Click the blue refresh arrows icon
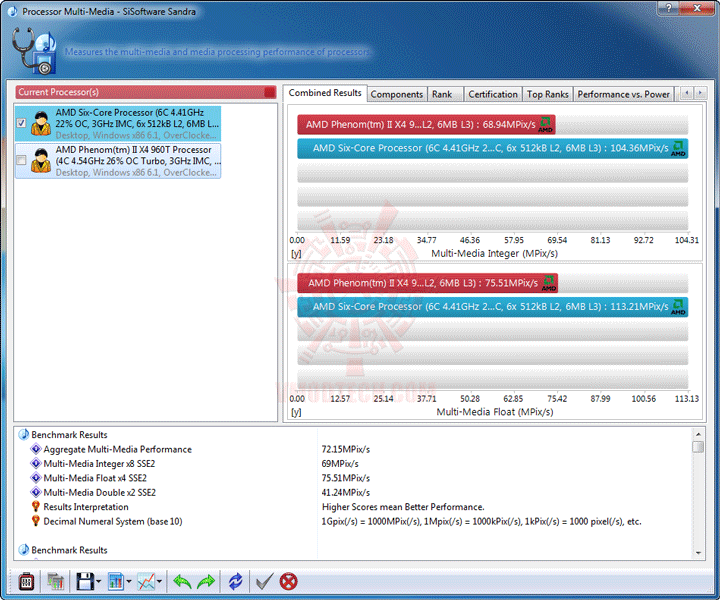The width and height of the screenshot is (720, 600). coord(235,582)
